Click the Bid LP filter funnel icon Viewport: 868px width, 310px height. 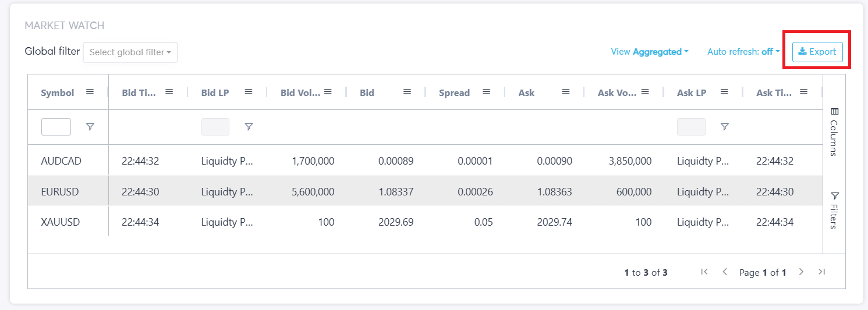249,127
